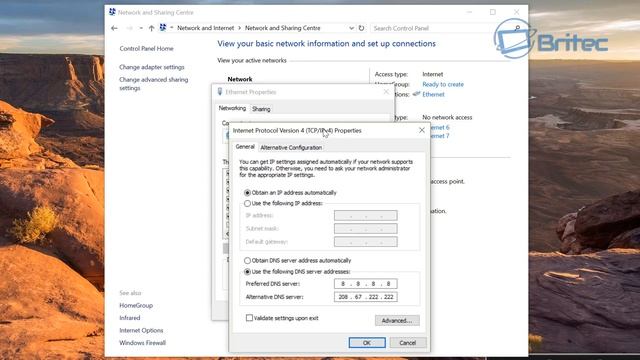Open the recent locations dropdown arrow
Screen dimensions: 640x360
141,28
